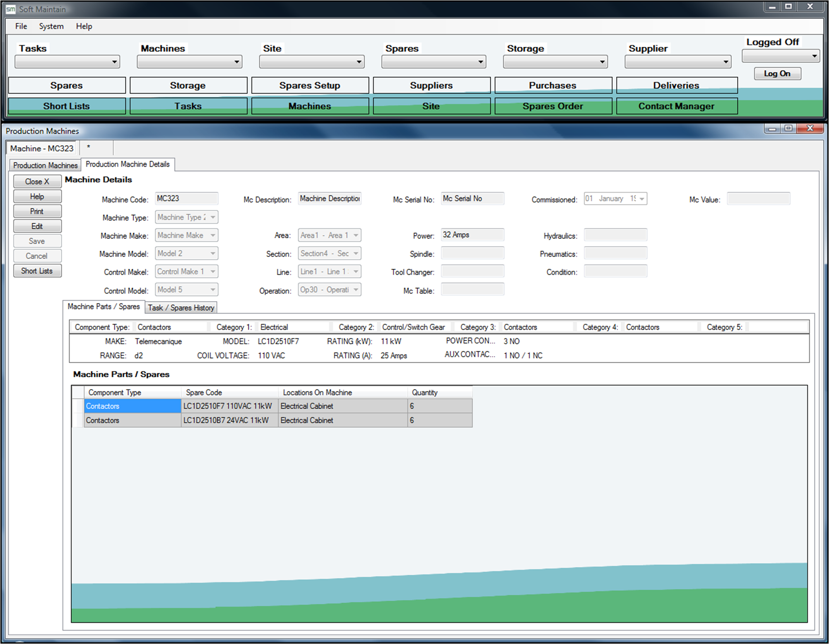Viewport: 829px width, 644px height.
Task: Open the Machine Model dropdown
Action: [186, 253]
